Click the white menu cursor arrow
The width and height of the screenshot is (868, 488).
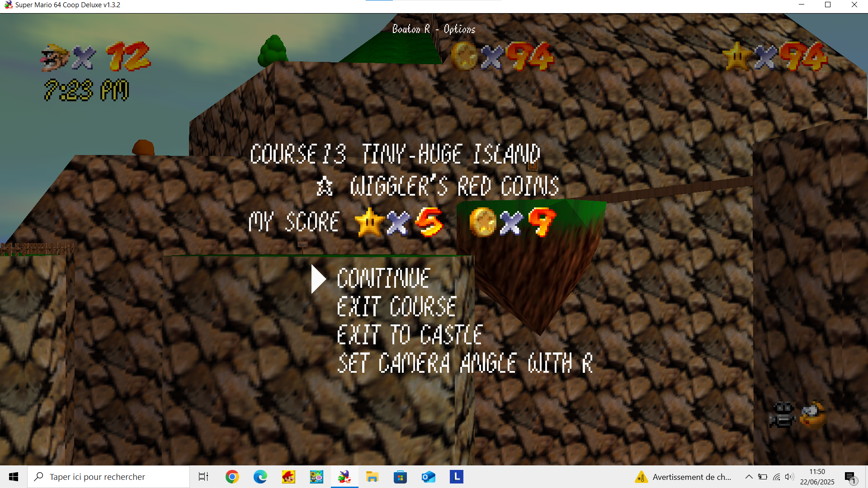[x=319, y=279]
